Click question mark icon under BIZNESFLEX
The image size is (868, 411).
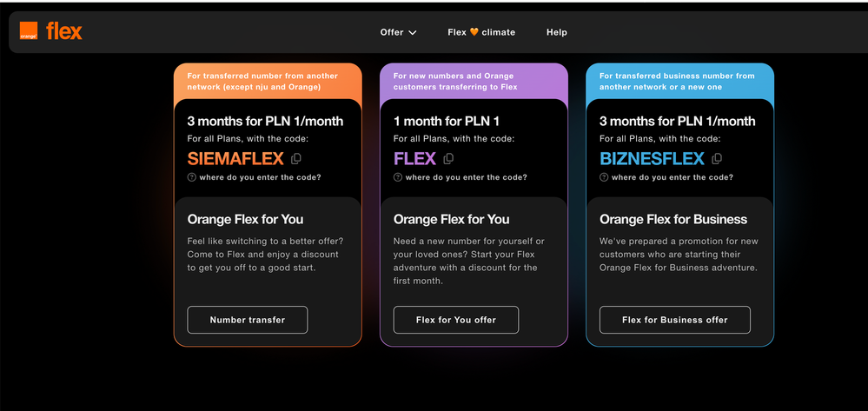(x=604, y=177)
